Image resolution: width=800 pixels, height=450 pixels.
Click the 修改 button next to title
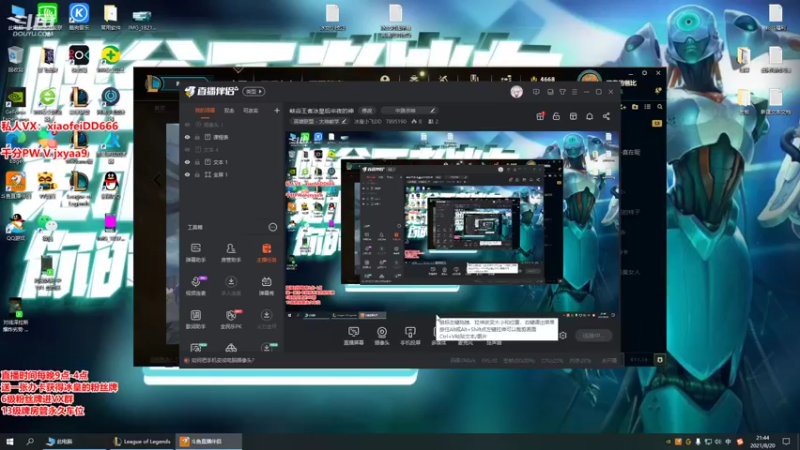pos(367,110)
